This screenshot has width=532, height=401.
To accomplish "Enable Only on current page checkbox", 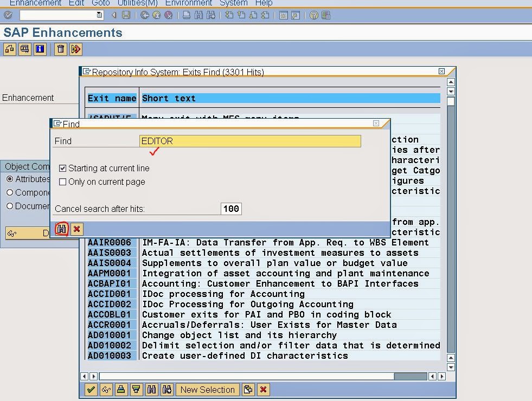I will pos(62,182).
